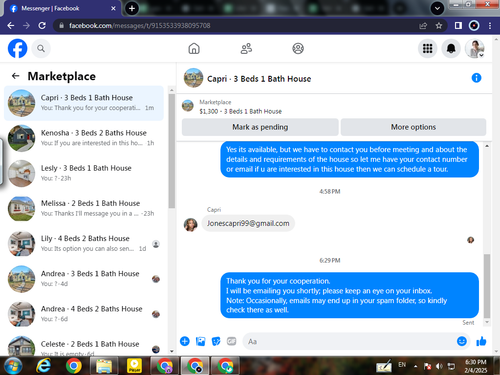Go back using the arrow beside Marketplace
This screenshot has height=375, width=500.
click(x=15, y=76)
